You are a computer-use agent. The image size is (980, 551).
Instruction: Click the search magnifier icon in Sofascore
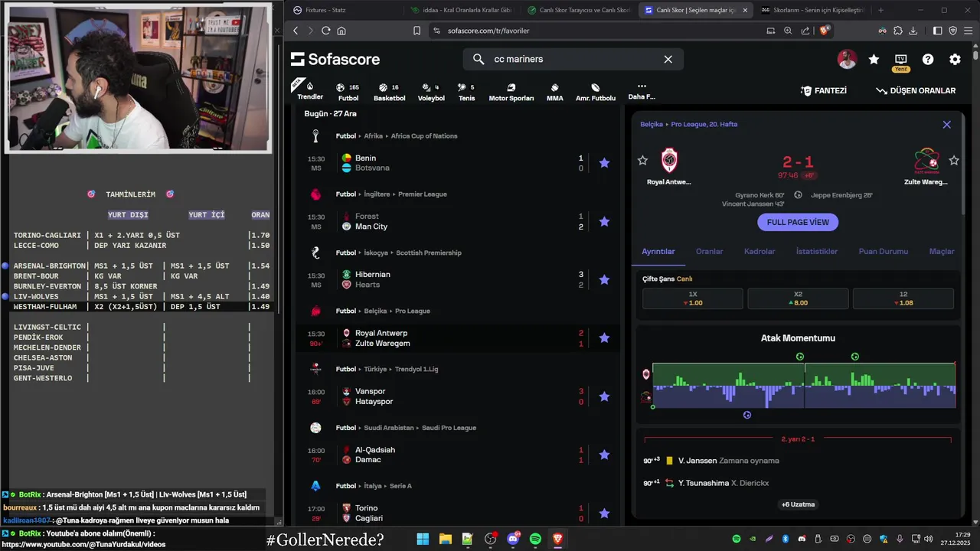[x=479, y=59]
